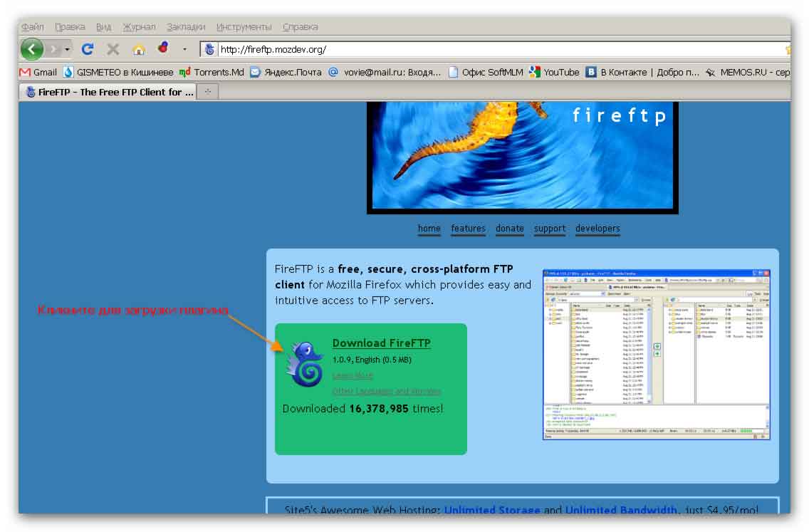Open the Справка menu
This screenshot has height=532, width=809.
click(x=301, y=27)
